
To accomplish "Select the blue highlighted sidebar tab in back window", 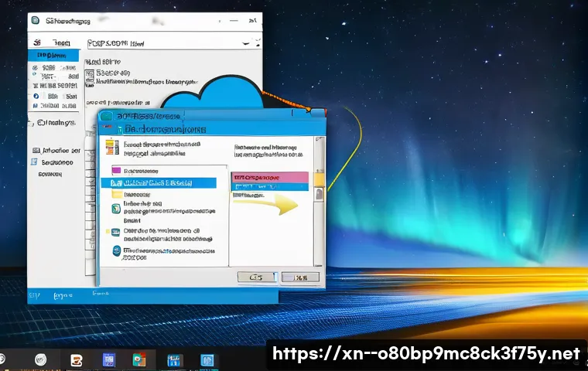I will tap(53, 56).
